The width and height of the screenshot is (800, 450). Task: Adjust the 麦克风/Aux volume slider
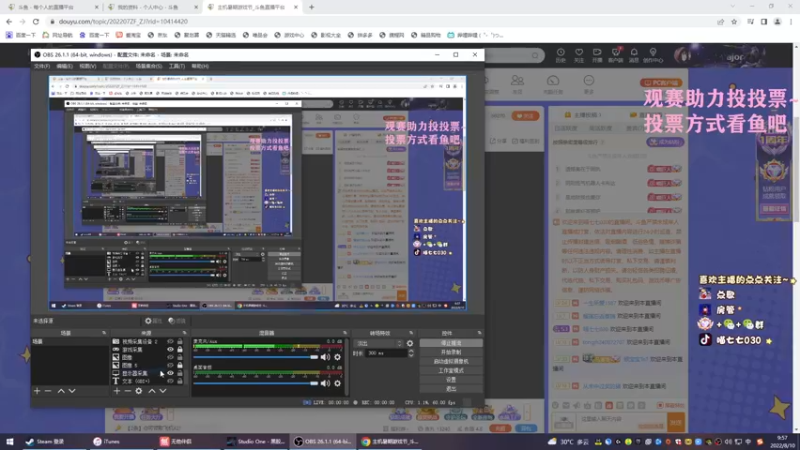[256, 357]
